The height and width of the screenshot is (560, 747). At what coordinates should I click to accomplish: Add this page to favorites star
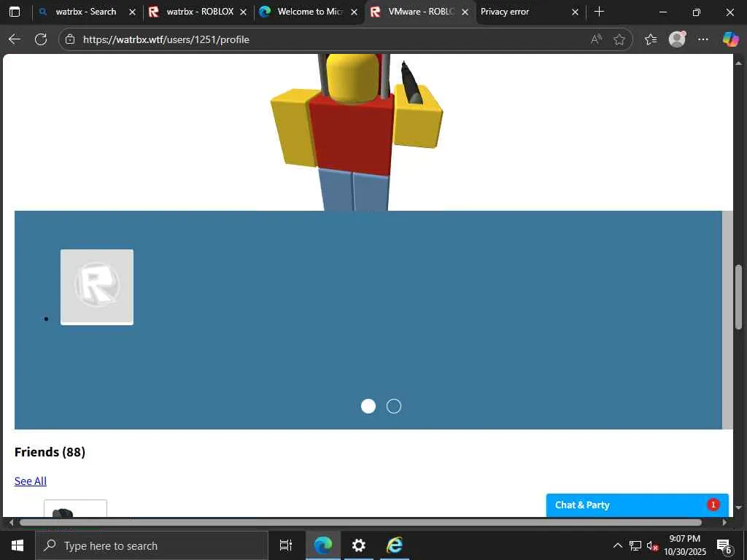click(x=619, y=39)
